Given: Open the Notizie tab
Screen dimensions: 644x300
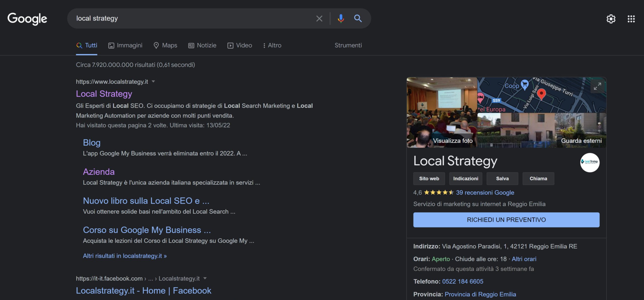Looking at the screenshot, I should click(x=202, y=45).
